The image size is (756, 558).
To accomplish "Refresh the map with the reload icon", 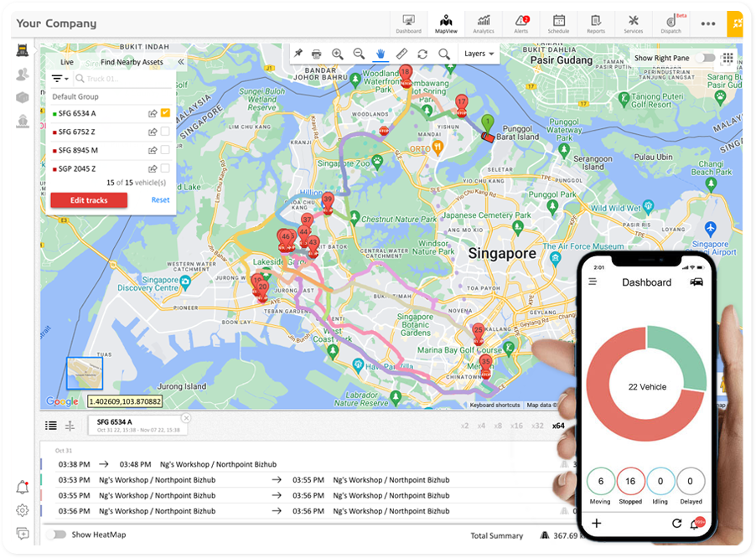I will (x=422, y=54).
